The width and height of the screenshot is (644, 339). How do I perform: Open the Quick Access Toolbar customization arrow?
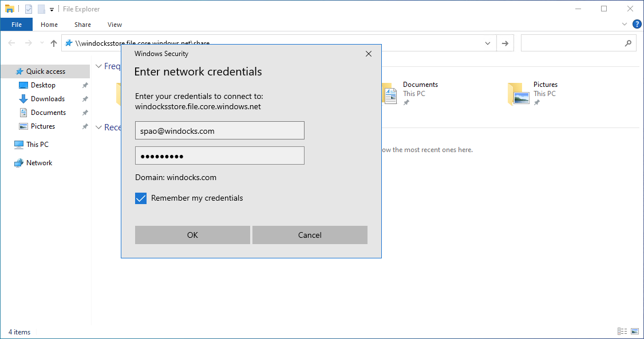52,9
